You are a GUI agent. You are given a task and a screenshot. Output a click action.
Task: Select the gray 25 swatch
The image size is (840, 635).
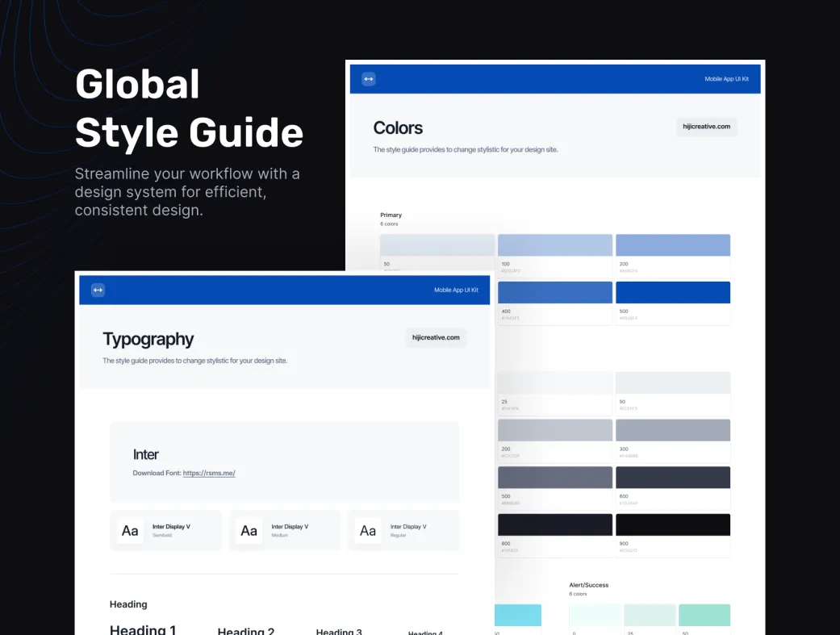pyautogui.click(x=555, y=383)
